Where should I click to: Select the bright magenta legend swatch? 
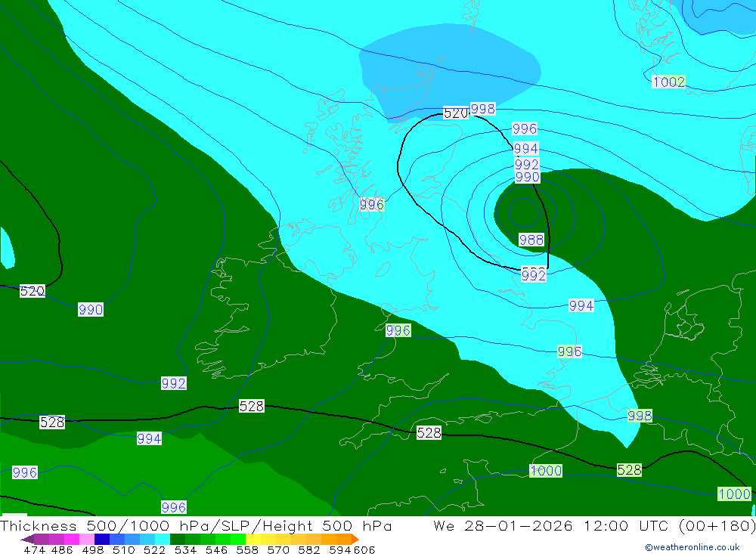(x=71, y=539)
